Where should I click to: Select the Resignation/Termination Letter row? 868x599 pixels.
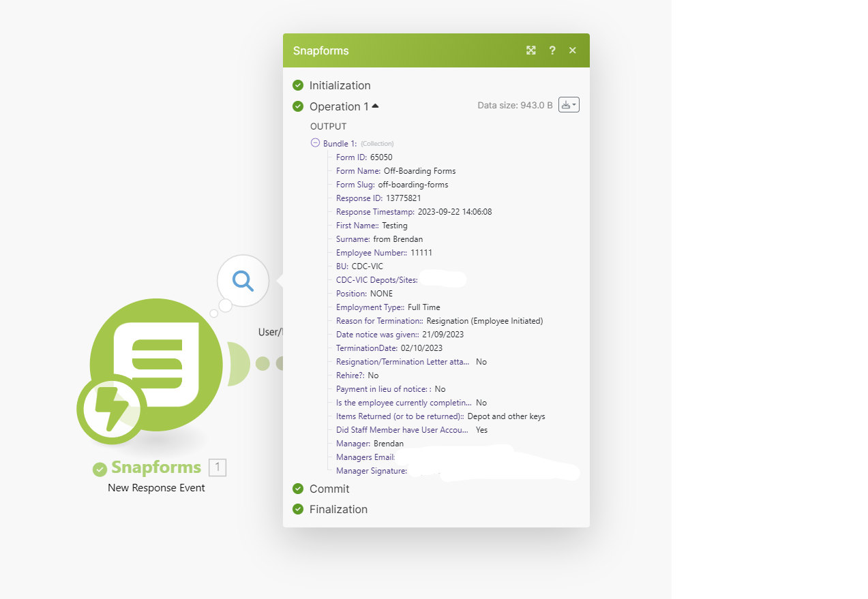412,362
